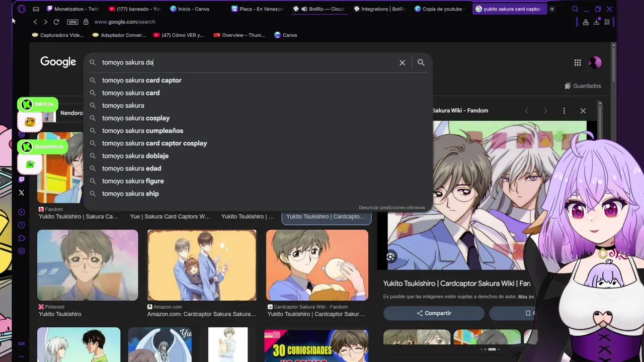This screenshot has width=644, height=362.
Task: Open Guardados saved items link
Action: click(x=583, y=86)
